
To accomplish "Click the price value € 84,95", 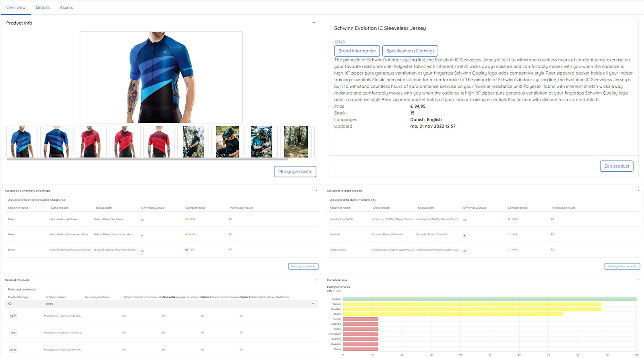I will point(418,106).
